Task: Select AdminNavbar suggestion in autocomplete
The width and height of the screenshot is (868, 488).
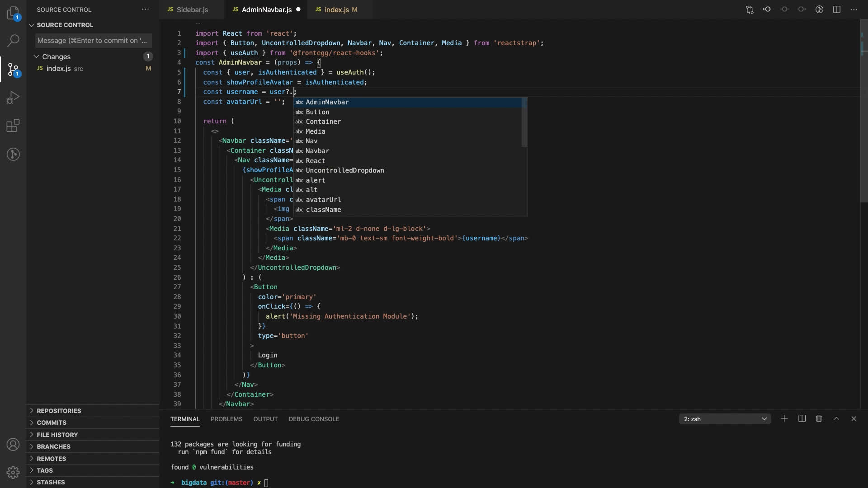Action: (x=407, y=102)
